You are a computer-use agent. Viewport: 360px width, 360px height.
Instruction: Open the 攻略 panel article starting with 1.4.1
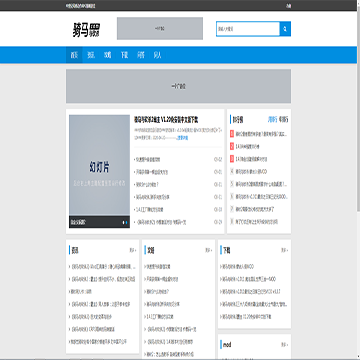(x=159, y=317)
